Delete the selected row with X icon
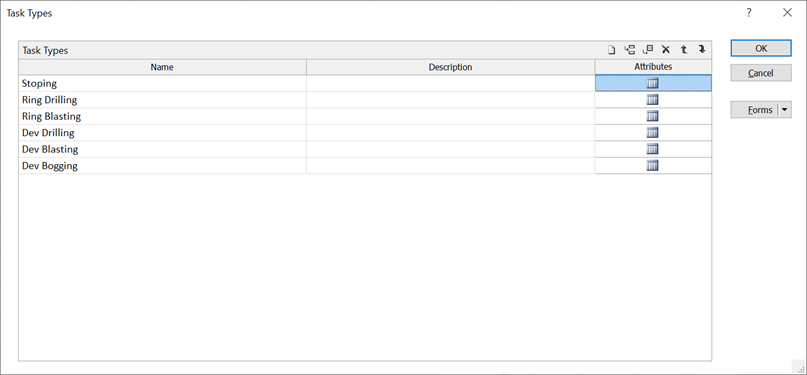The width and height of the screenshot is (807, 375). (666, 50)
